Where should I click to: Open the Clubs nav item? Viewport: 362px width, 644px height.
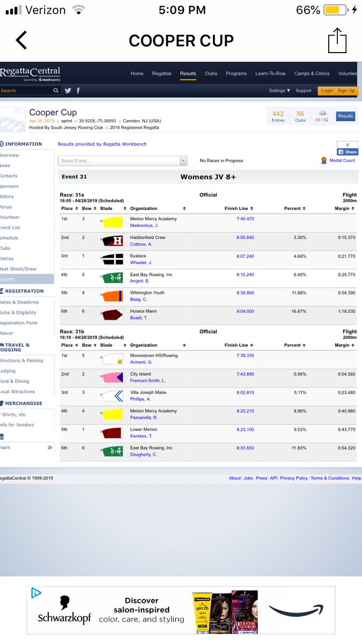tap(211, 74)
